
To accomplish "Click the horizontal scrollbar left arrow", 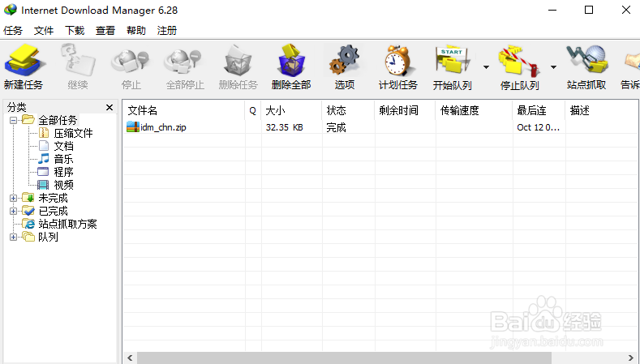I will coord(130,358).
